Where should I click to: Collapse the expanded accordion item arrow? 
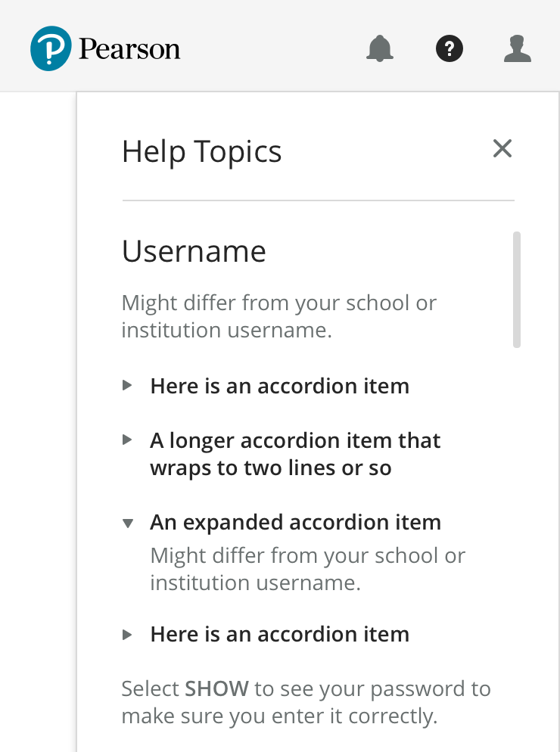[127, 523]
